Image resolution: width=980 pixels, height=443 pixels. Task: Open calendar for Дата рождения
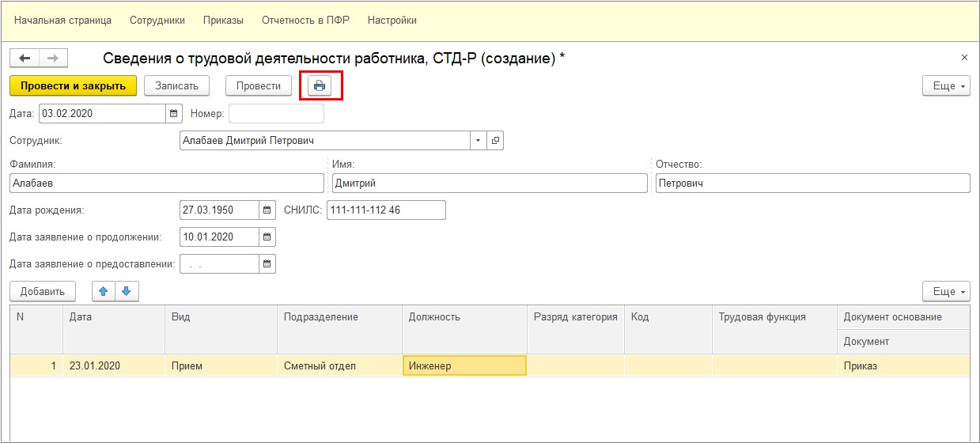(267, 210)
